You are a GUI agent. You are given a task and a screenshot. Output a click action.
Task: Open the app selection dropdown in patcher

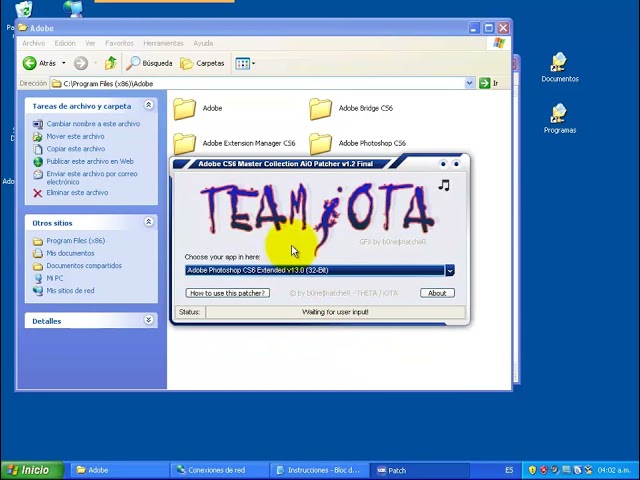click(449, 270)
